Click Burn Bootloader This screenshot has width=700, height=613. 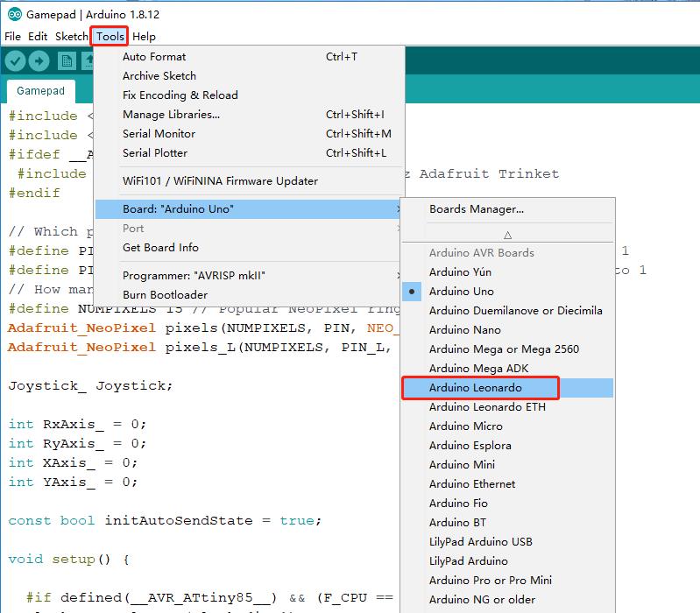point(165,295)
